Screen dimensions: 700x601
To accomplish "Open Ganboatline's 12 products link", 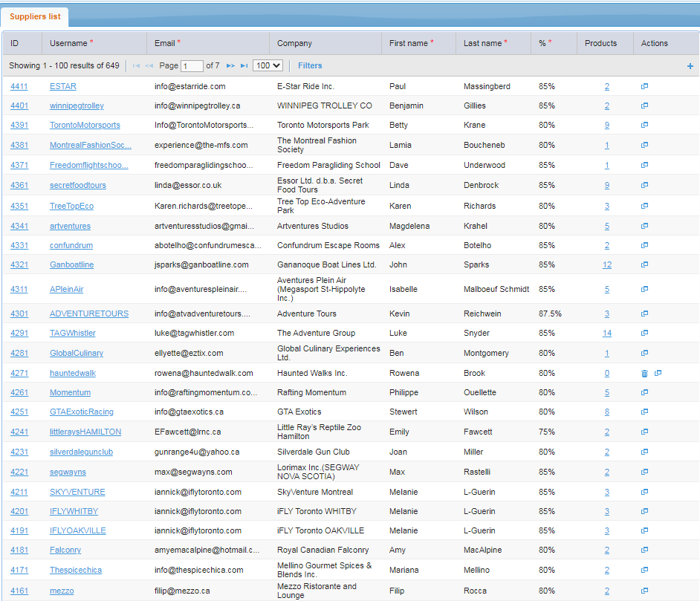I will [x=607, y=264].
